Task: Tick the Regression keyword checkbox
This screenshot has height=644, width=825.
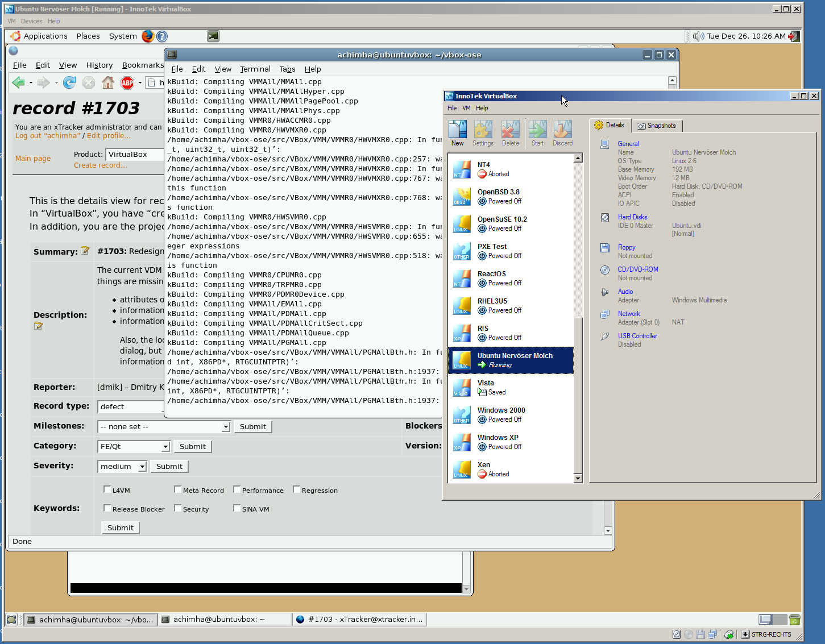Action: pyautogui.click(x=297, y=489)
